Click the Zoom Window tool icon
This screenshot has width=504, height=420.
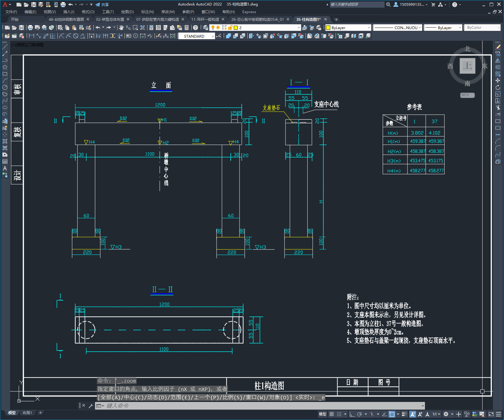[x=135, y=28]
